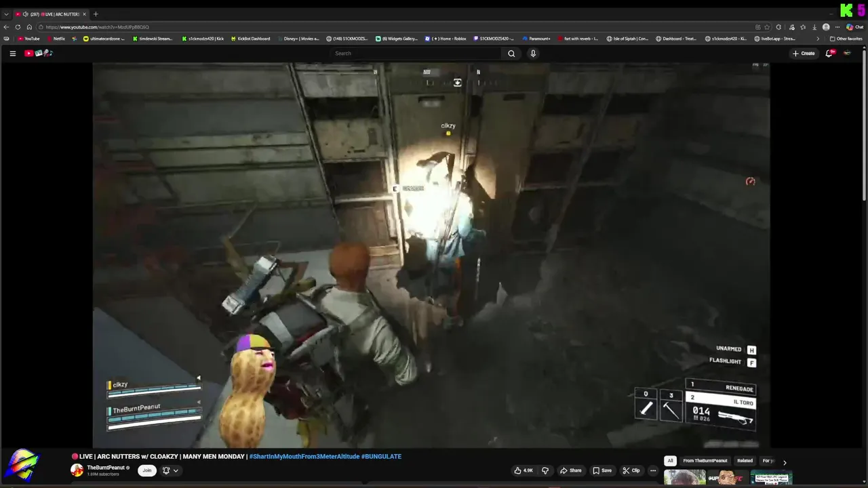The height and width of the screenshot is (488, 868).
Task: Open Disney+ Movies bookmark
Action: click(298, 39)
